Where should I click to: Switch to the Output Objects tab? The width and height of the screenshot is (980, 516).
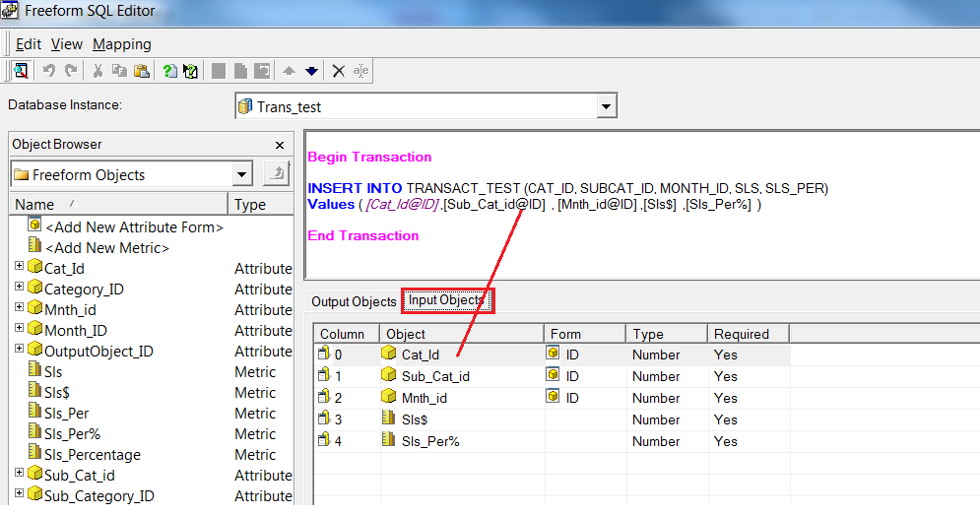354,301
